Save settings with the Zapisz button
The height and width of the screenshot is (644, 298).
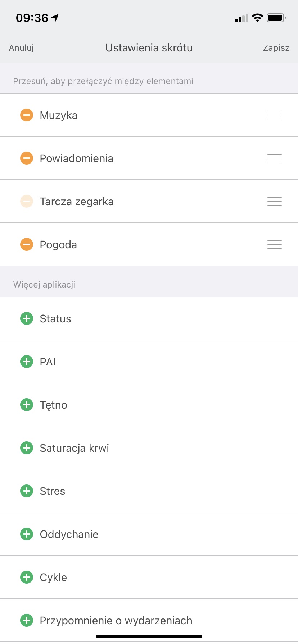(x=276, y=48)
